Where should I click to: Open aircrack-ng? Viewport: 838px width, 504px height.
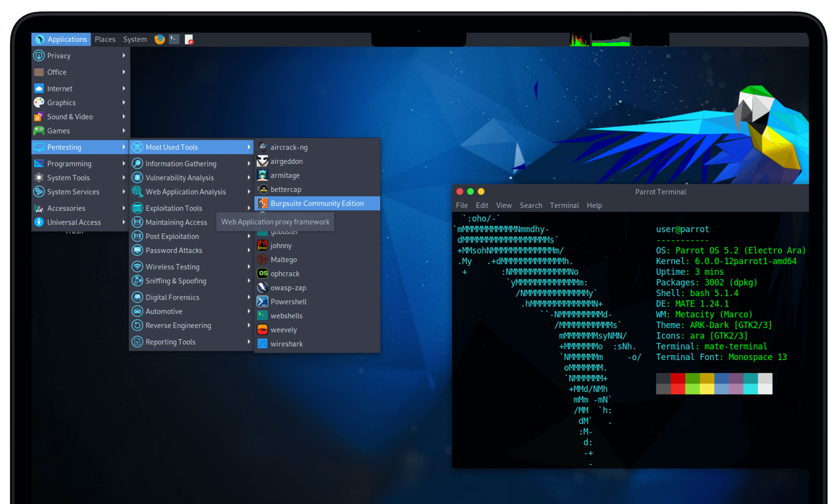click(289, 147)
